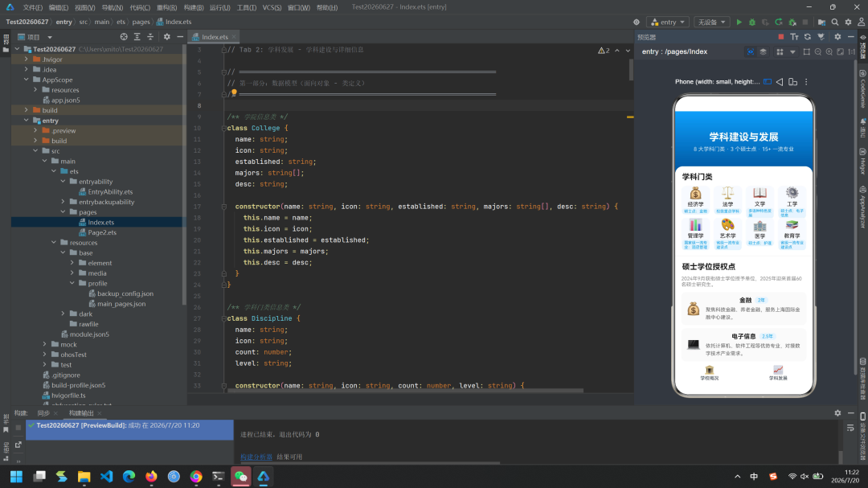This screenshot has height=488, width=868.
Task: Open the 构建分析器 link
Action: (x=256, y=457)
